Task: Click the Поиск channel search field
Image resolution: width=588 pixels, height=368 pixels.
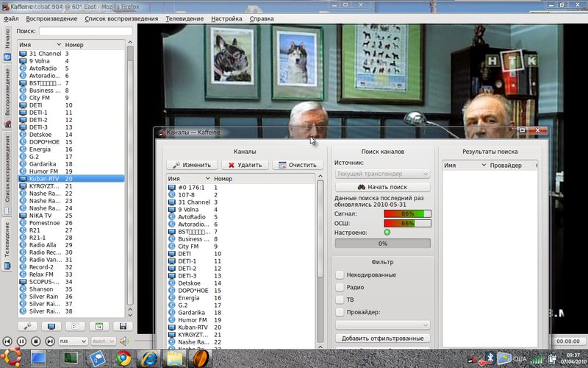Action: 85,32
